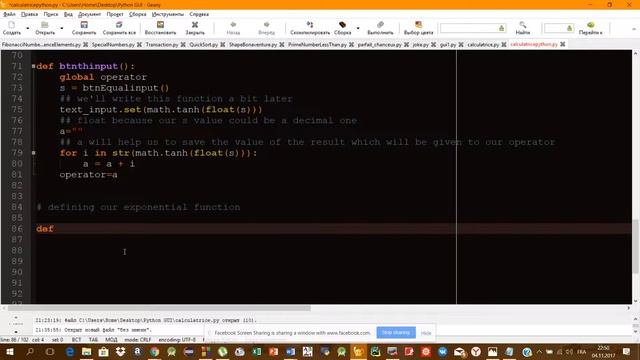Switch to the SpecialNumbers.py tab
The height and width of the screenshot is (360, 640).
click(x=113, y=44)
